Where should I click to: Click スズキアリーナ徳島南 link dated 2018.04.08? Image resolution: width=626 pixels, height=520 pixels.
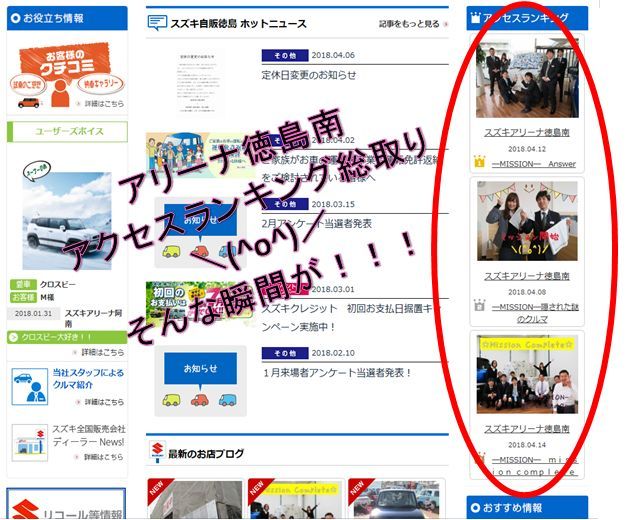(527, 276)
